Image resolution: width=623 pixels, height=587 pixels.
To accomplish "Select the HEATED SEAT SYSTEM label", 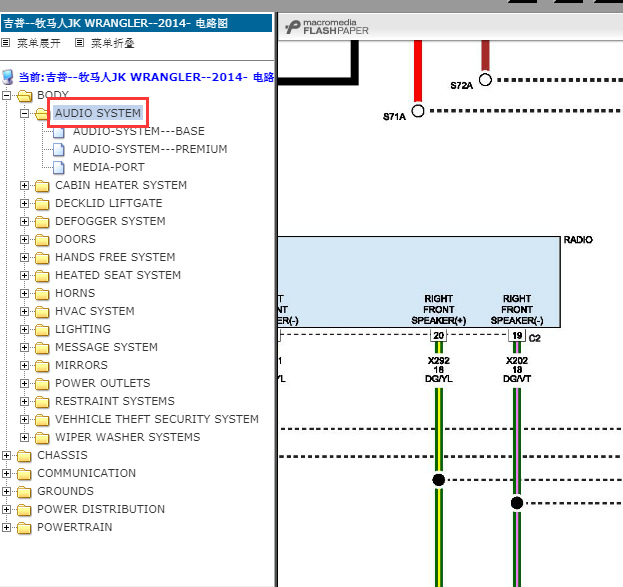I will pyautogui.click(x=118, y=275).
